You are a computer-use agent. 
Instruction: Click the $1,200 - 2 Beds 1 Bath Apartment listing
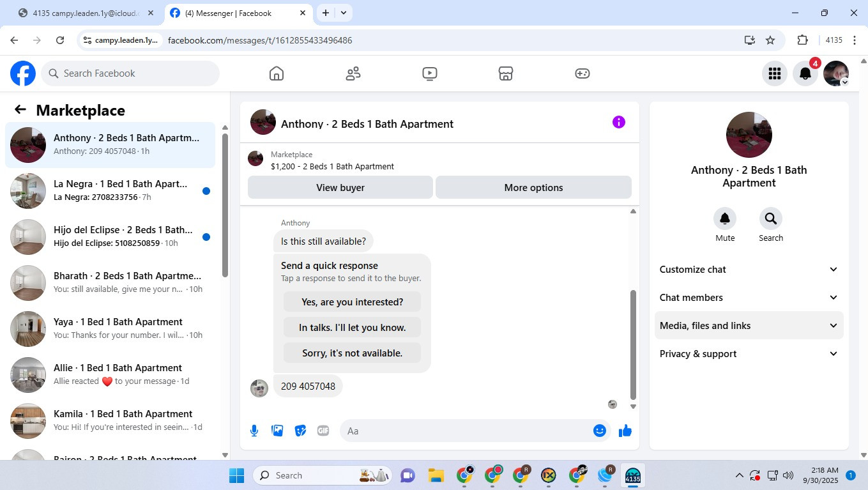tap(332, 166)
